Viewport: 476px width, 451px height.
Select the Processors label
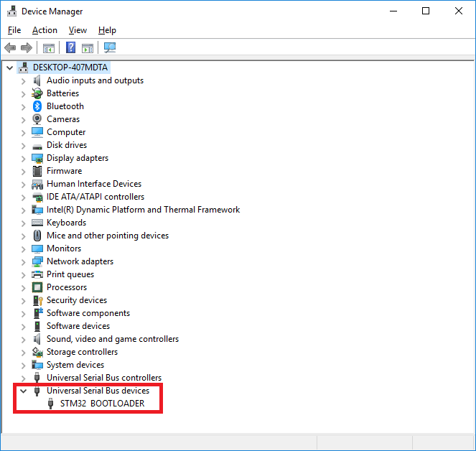(67, 287)
